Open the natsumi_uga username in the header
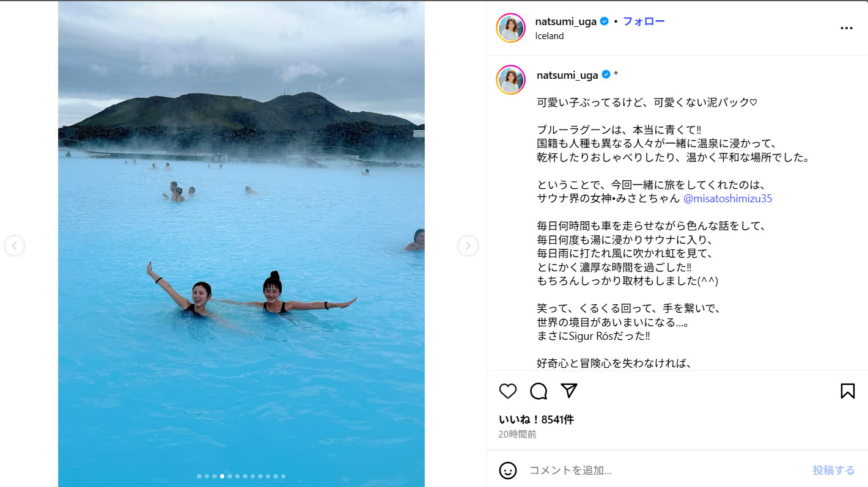The image size is (868, 487). 565,21
